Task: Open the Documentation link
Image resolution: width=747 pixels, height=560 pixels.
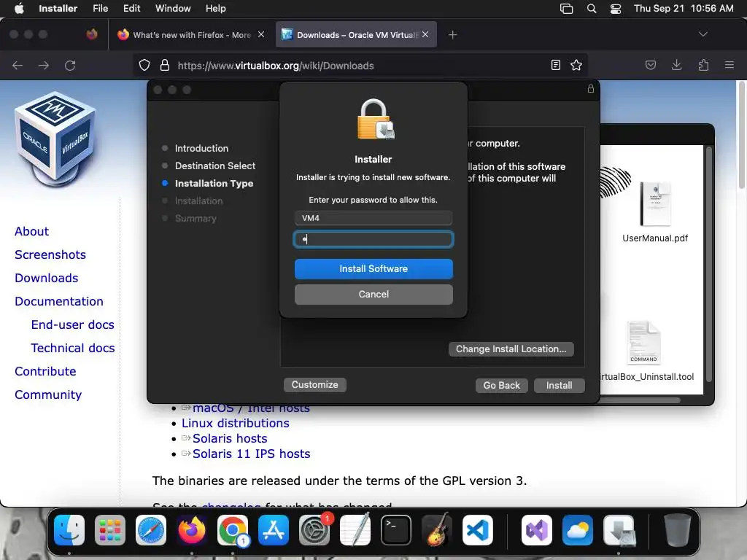Action: (58, 301)
